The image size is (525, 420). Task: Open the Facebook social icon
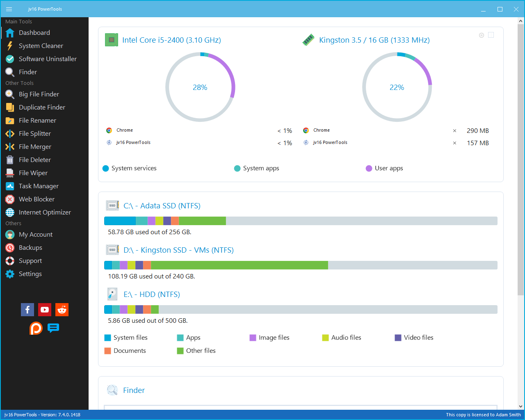[x=27, y=310]
